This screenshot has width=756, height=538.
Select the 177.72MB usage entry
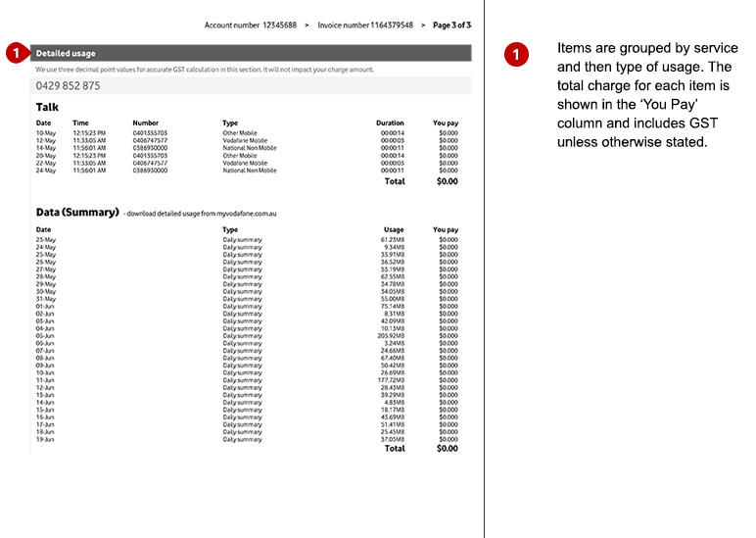click(x=392, y=379)
